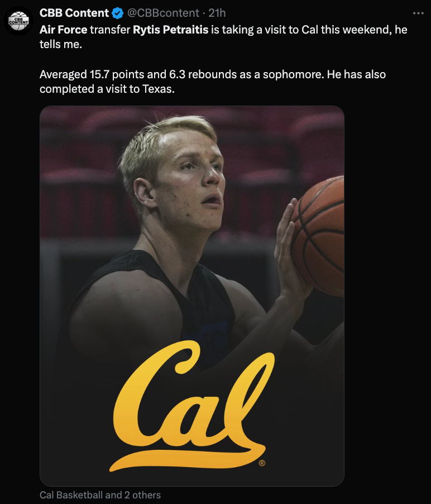Click the basketball in the photo
The image size is (431, 504).
[319, 236]
